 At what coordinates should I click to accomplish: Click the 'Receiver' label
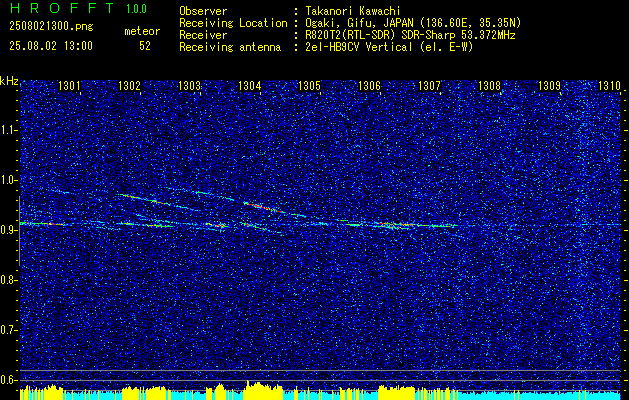click(203, 35)
